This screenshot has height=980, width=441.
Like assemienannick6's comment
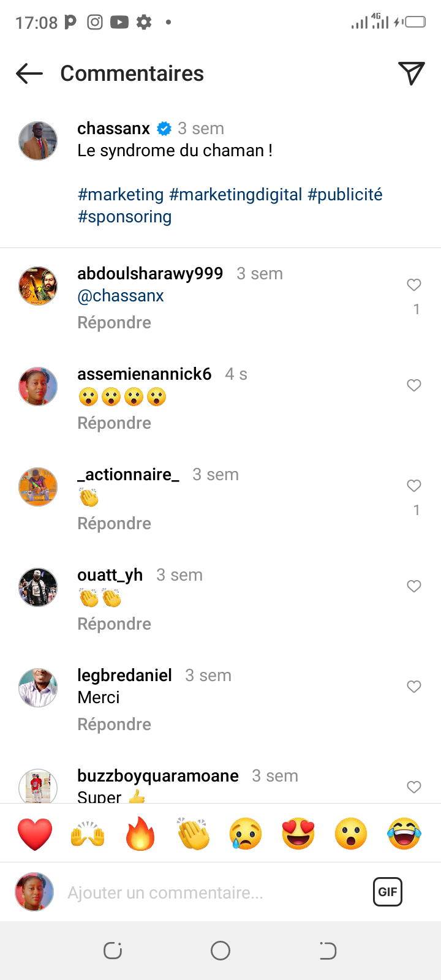tap(414, 385)
